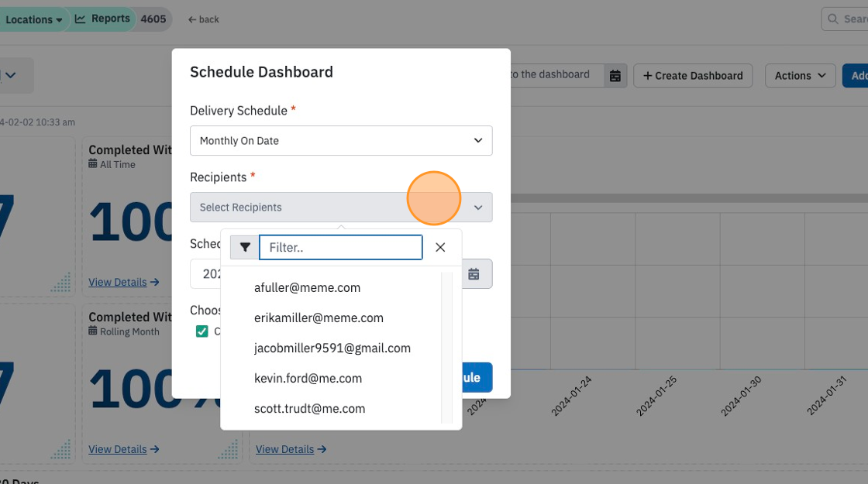The image size is (868, 484).
Task: Open View Details under All Time card
Action: click(124, 282)
